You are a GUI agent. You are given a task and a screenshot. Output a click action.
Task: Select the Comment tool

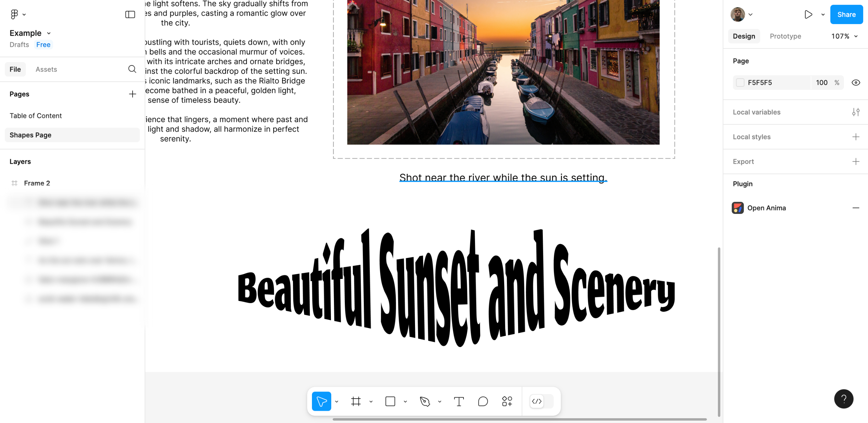click(483, 401)
